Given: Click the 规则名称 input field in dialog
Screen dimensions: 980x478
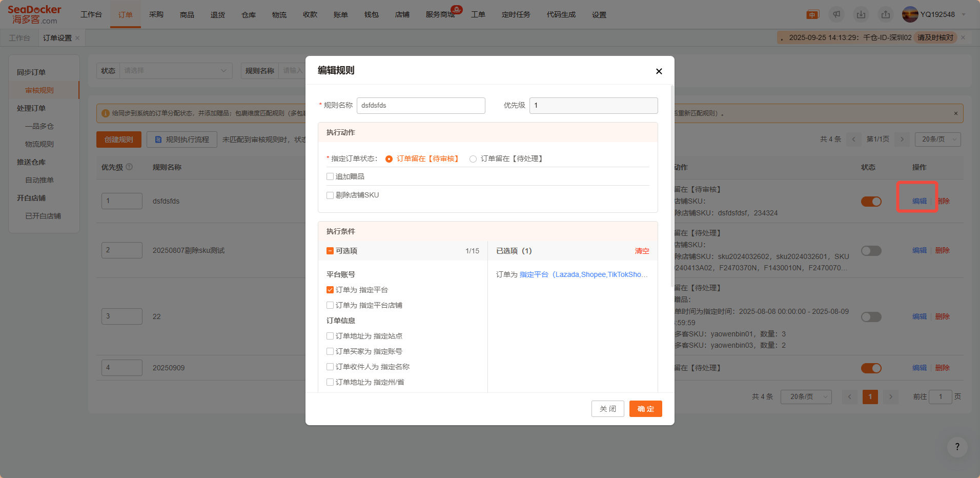Looking at the screenshot, I should point(420,106).
